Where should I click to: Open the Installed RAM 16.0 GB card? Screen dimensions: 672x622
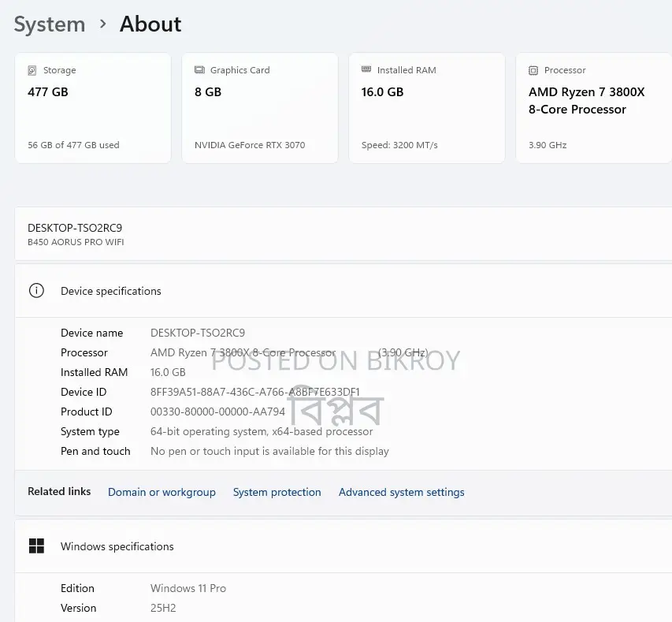[427, 108]
